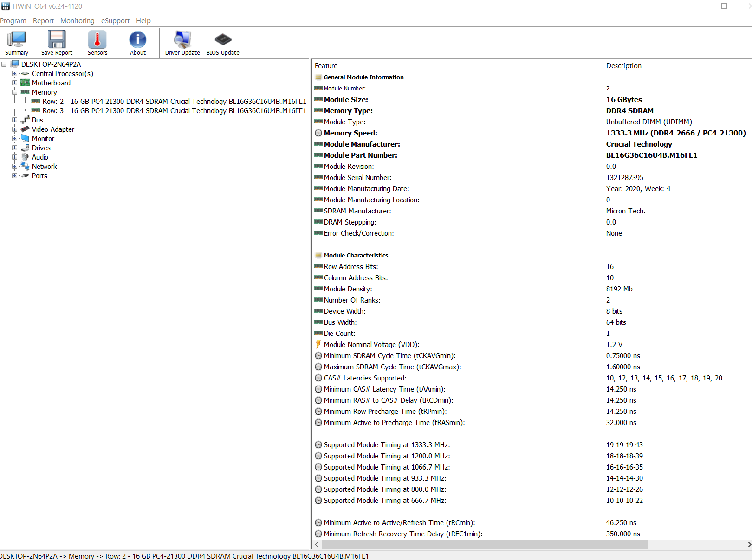Click the General Module Information heading

pyautogui.click(x=363, y=77)
